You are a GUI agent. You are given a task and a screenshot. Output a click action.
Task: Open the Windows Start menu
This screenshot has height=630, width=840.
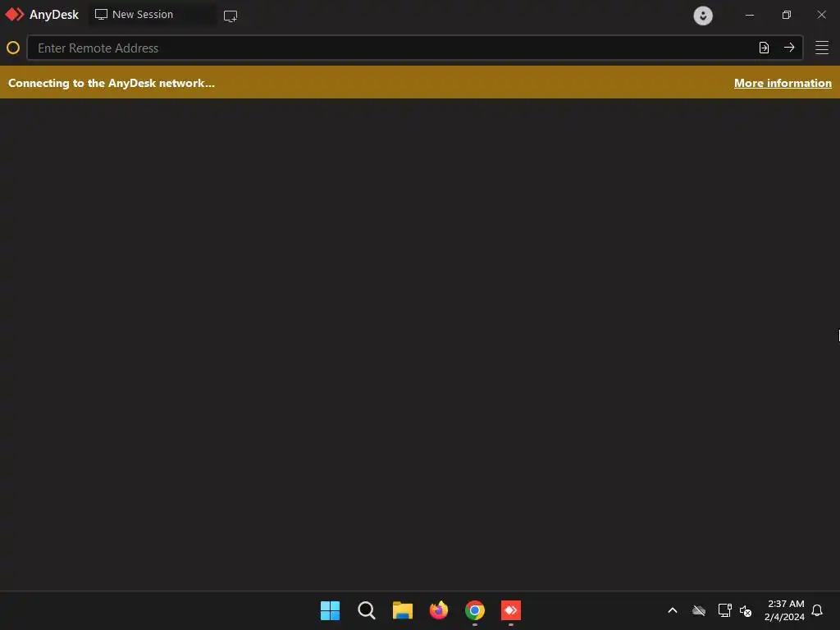click(330, 610)
